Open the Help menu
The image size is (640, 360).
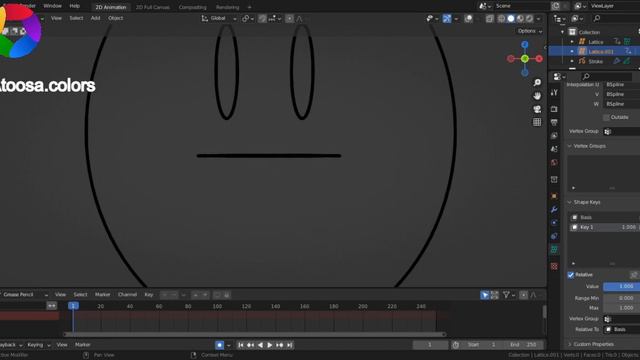pos(75,6)
